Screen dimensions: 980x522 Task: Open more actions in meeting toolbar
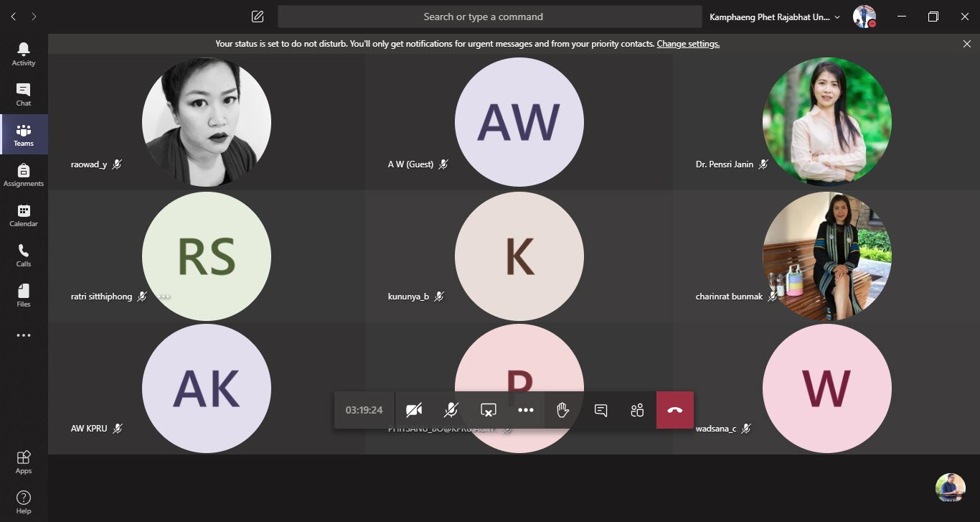526,410
